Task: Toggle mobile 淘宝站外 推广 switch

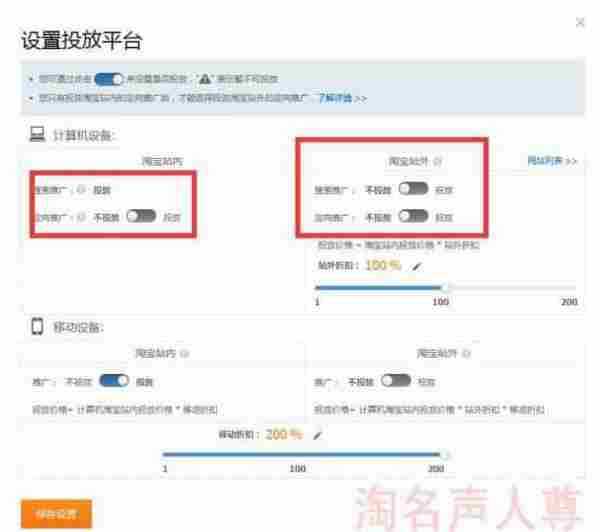Action: point(397,381)
